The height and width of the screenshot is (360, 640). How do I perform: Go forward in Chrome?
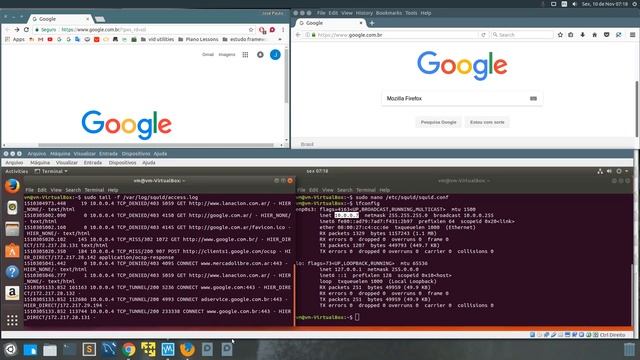(x=17, y=30)
